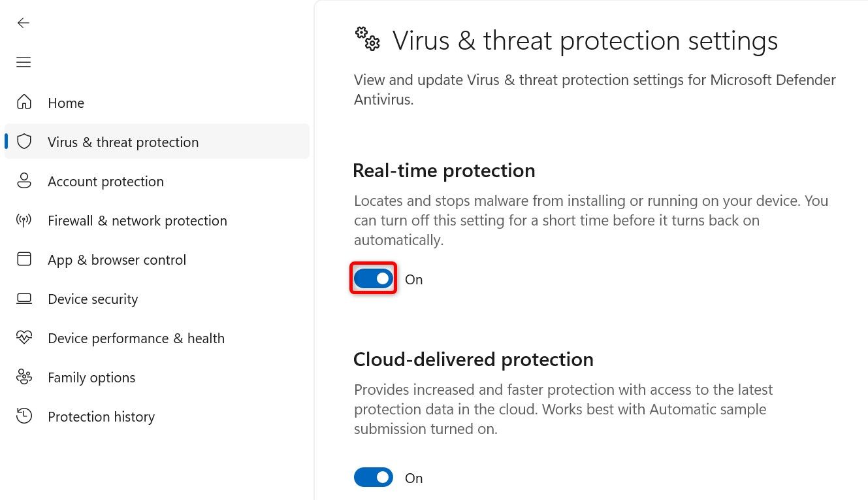This screenshot has width=868, height=500.
Task: Click the Family options people icon
Action: click(x=24, y=377)
